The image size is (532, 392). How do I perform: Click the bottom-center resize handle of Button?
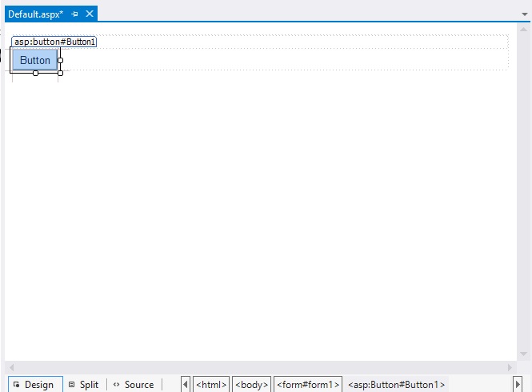pos(36,73)
